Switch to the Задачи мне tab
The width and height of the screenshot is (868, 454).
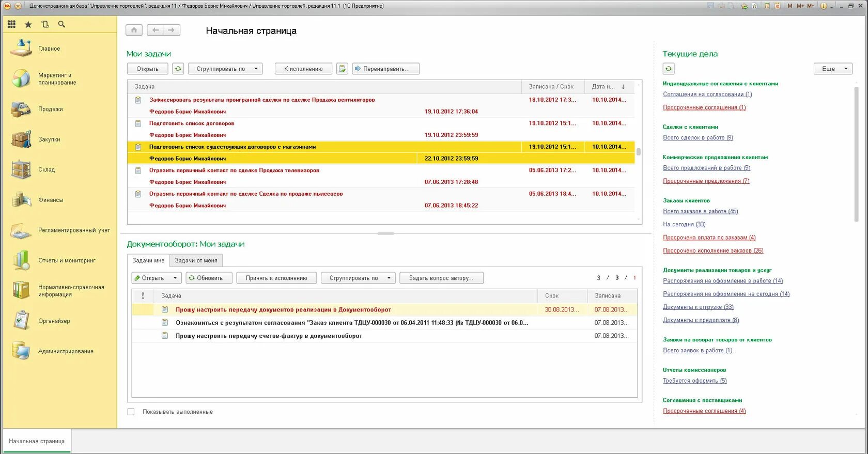[148, 260]
